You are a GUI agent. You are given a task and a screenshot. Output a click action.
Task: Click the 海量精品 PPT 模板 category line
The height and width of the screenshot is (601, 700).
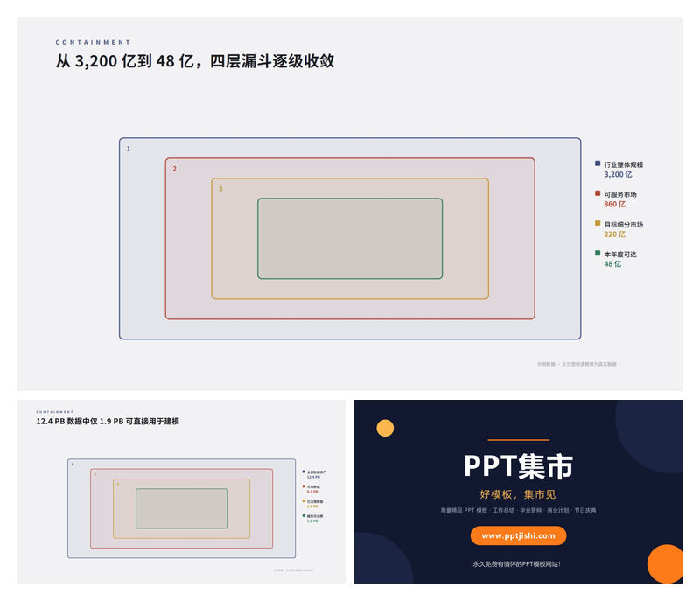coord(518,510)
